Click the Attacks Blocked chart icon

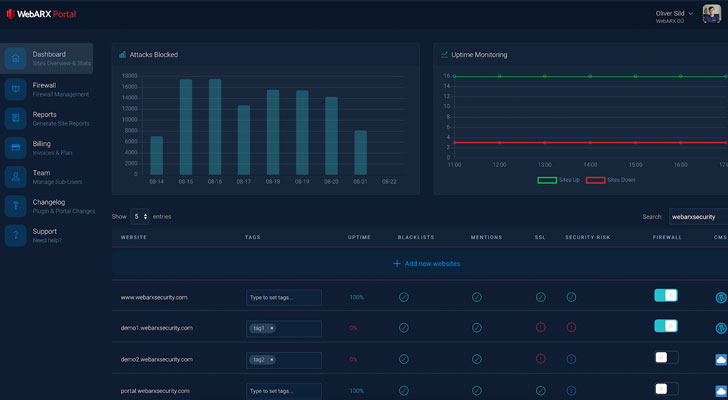[122, 55]
